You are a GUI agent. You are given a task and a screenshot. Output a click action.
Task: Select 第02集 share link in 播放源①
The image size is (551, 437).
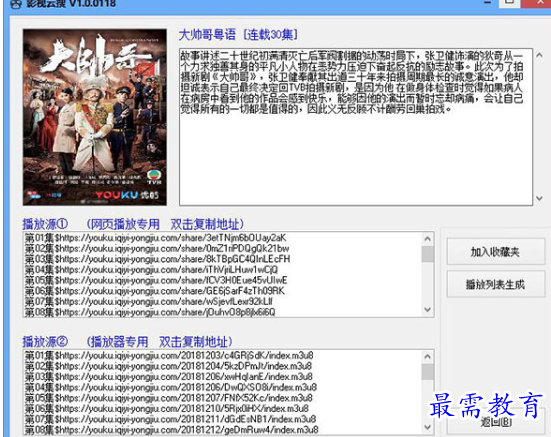tap(157, 248)
